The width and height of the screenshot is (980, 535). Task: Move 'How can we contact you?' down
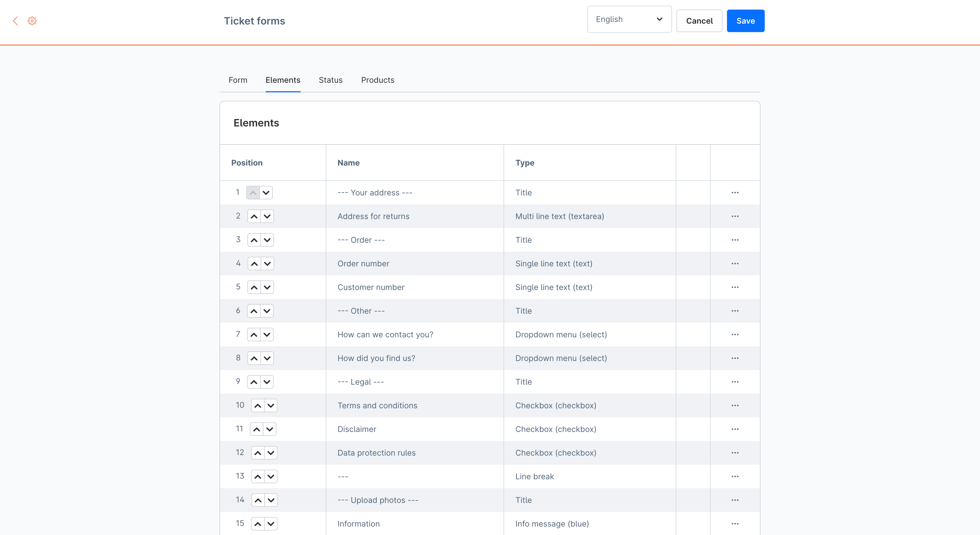click(267, 335)
